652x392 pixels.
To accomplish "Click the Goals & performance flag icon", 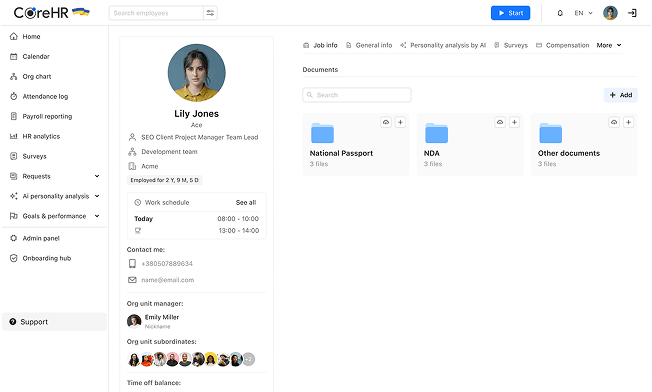I will point(14,216).
